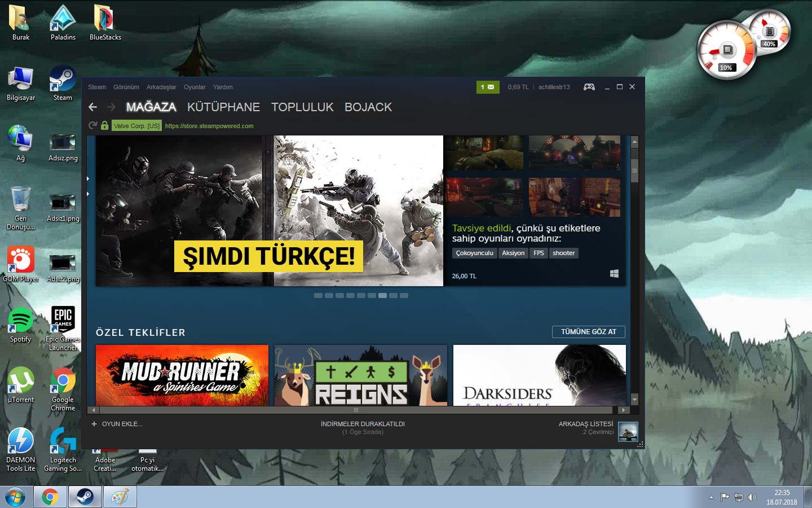Click the Windows platform icon on the featured game
812x508 pixels.
pyautogui.click(x=614, y=274)
